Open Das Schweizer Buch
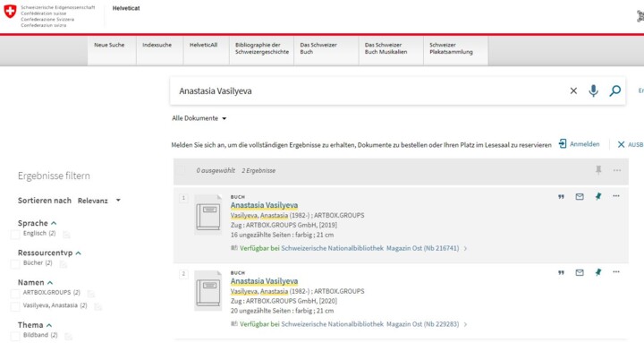Screen dimensions: 644x343 pyautogui.click(x=318, y=48)
